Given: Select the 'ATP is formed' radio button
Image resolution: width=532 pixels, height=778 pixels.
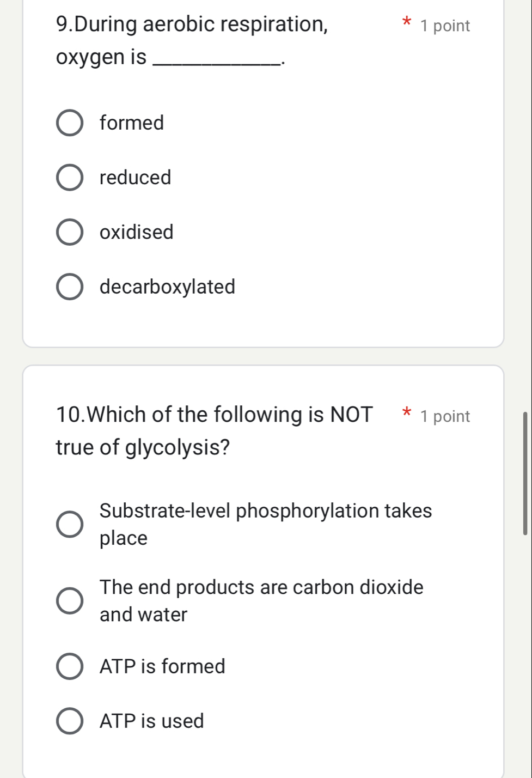Looking at the screenshot, I should pos(70,666).
